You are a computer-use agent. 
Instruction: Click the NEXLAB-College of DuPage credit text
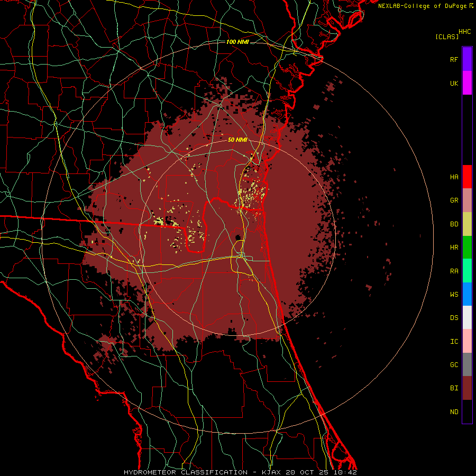pos(422,6)
